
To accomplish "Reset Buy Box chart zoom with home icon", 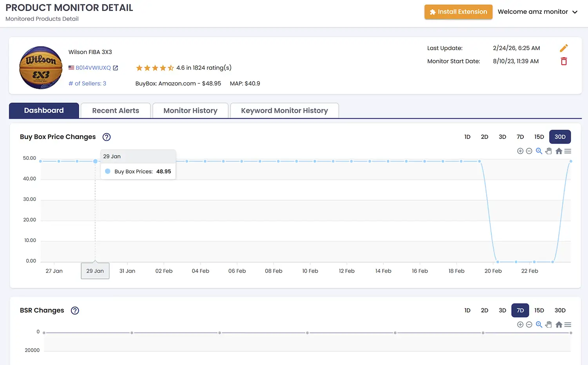I will (559, 151).
